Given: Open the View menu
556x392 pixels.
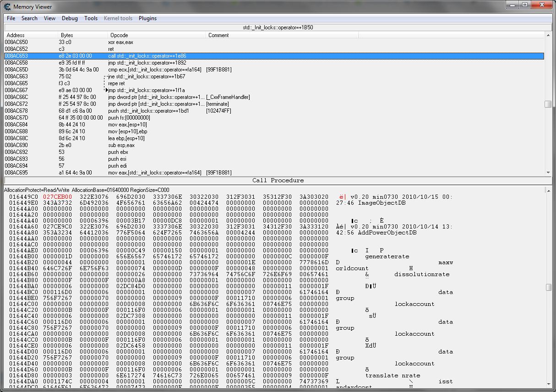Looking at the screenshot, I should [49, 18].
